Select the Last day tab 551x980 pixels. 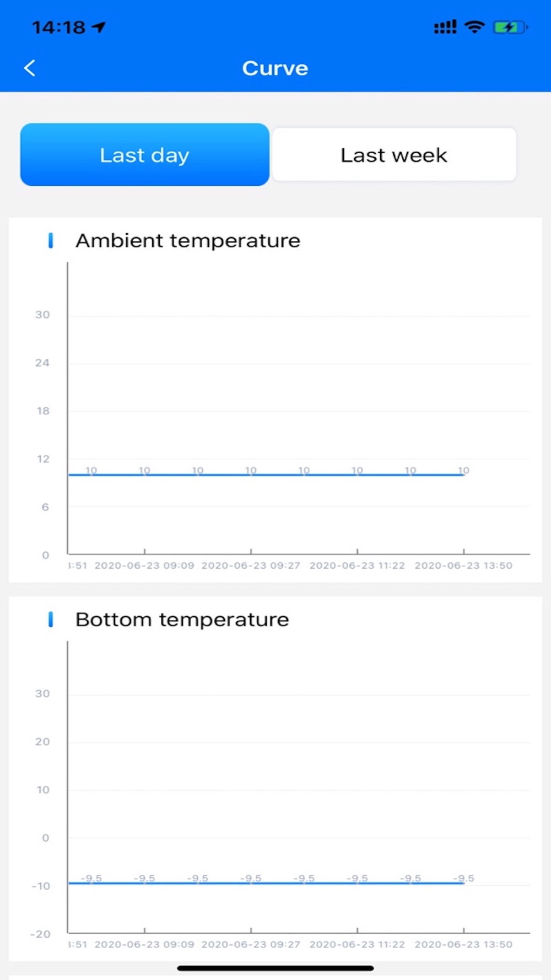(144, 155)
